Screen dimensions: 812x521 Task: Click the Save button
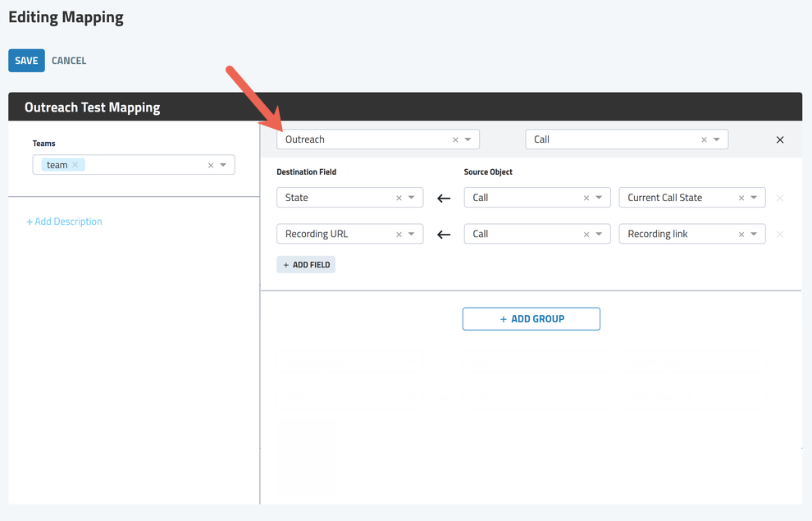[26, 61]
